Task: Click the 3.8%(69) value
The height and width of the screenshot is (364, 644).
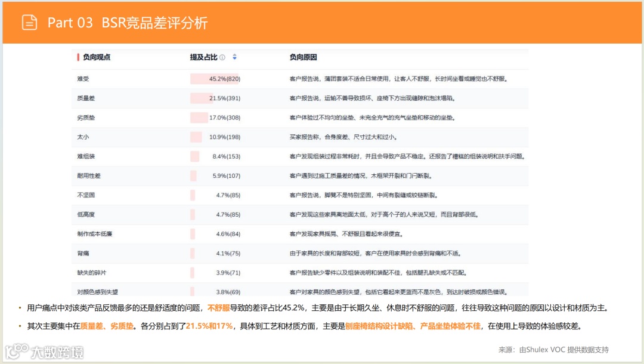Action: click(x=228, y=292)
